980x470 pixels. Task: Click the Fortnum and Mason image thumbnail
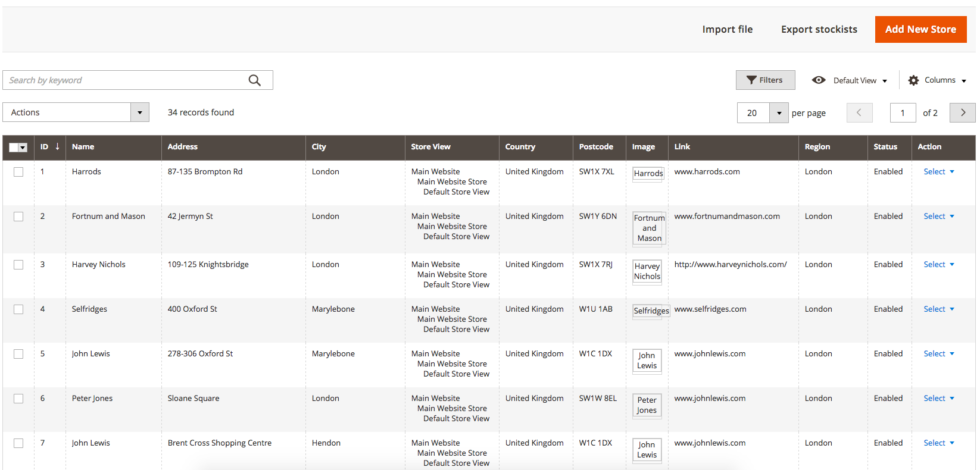[649, 228]
